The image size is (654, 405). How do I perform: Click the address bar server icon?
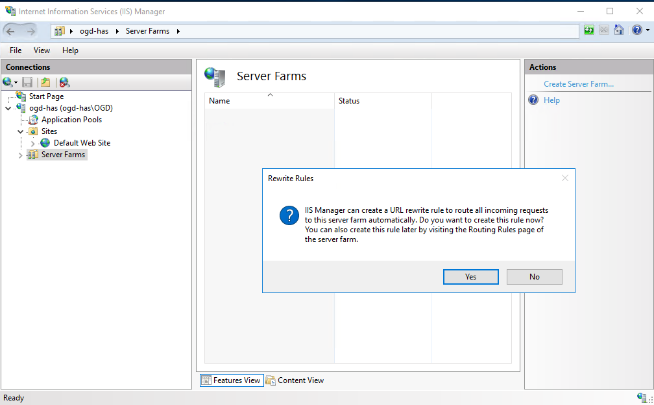pyautogui.click(x=59, y=31)
